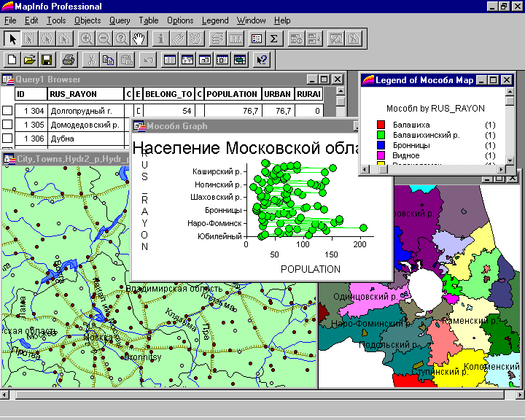Copy with the Copy icon

click(x=108, y=61)
